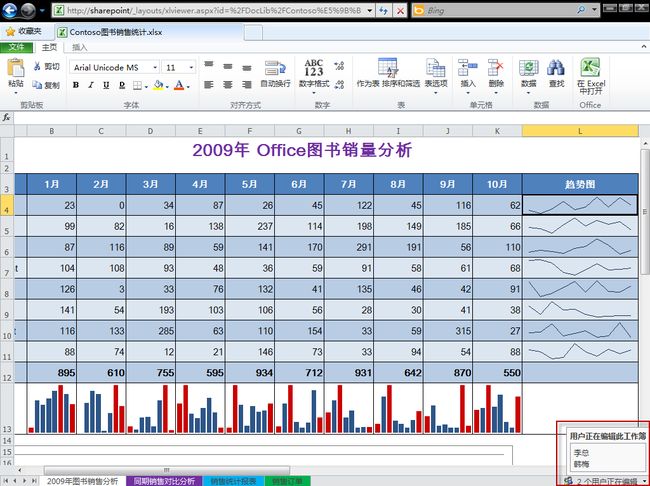Open number format ABC 123 menu
Screen dimensions: 650x486
(314, 75)
